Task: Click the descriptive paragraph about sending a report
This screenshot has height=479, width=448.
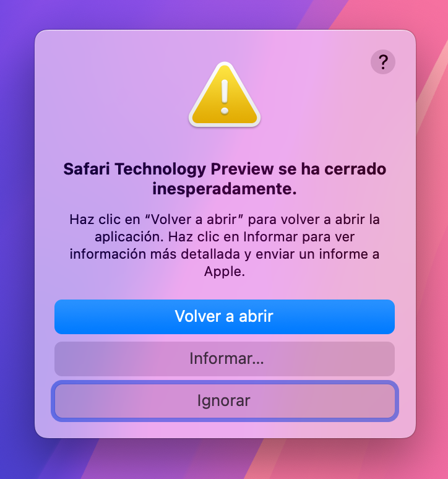Action: [225, 245]
